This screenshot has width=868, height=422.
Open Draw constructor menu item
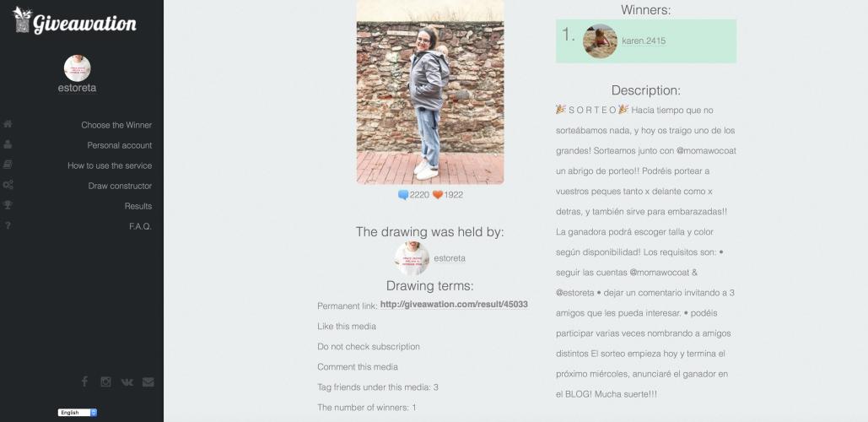tap(120, 186)
